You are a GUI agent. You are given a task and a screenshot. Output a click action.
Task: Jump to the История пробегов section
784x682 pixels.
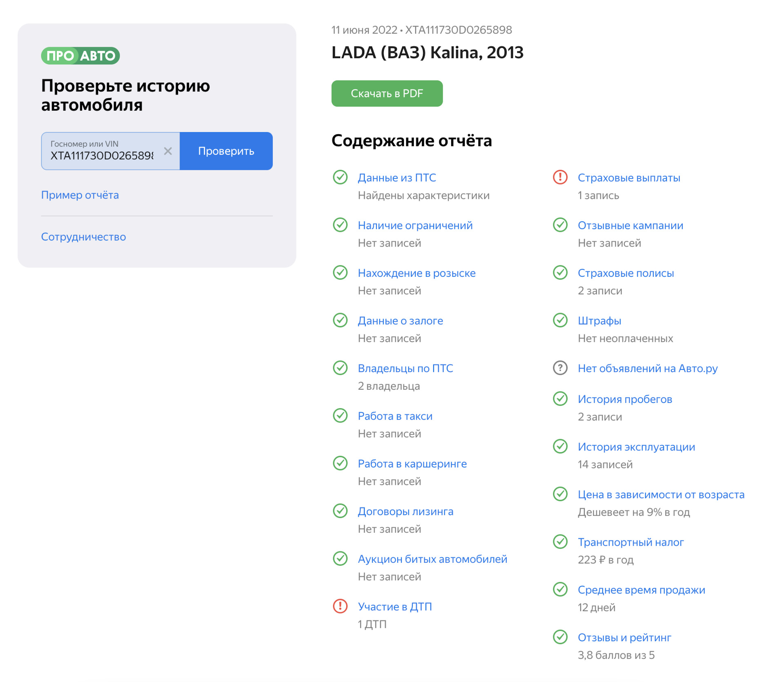[x=625, y=399]
